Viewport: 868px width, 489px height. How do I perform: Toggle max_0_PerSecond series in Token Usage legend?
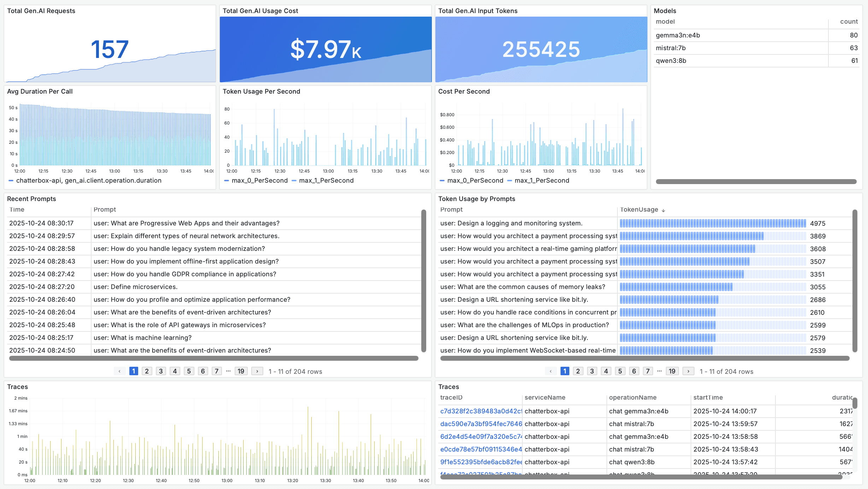coord(259,181)
